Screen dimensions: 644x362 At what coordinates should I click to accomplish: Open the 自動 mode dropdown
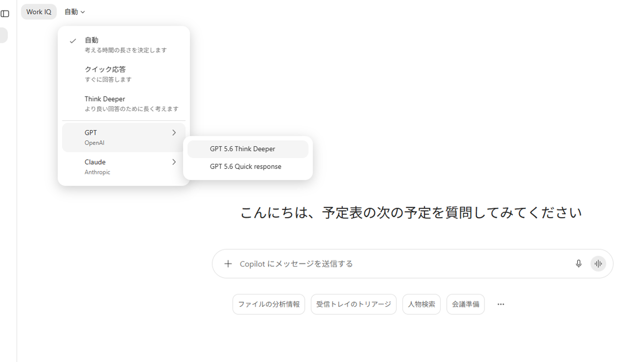[74, 12]
